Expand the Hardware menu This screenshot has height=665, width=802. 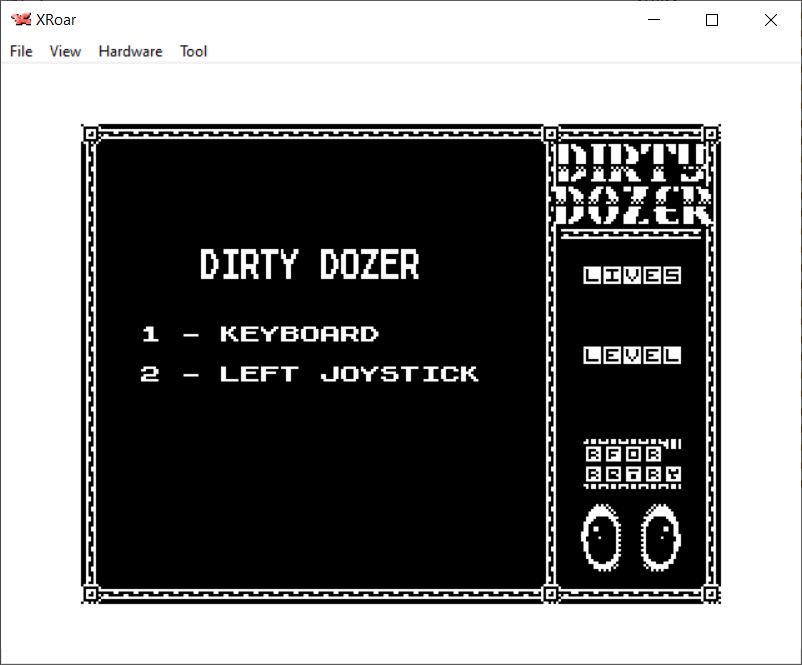click(x=130, y=51)
